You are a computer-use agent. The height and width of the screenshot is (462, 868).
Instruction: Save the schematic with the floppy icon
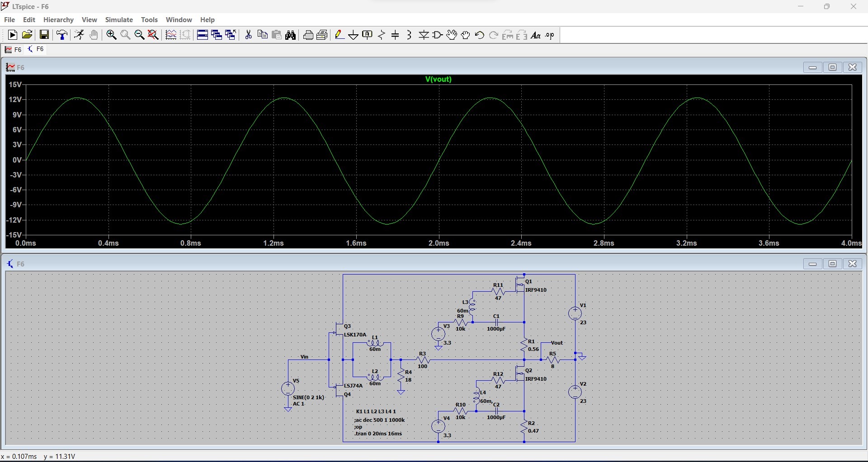click(44, 35)
